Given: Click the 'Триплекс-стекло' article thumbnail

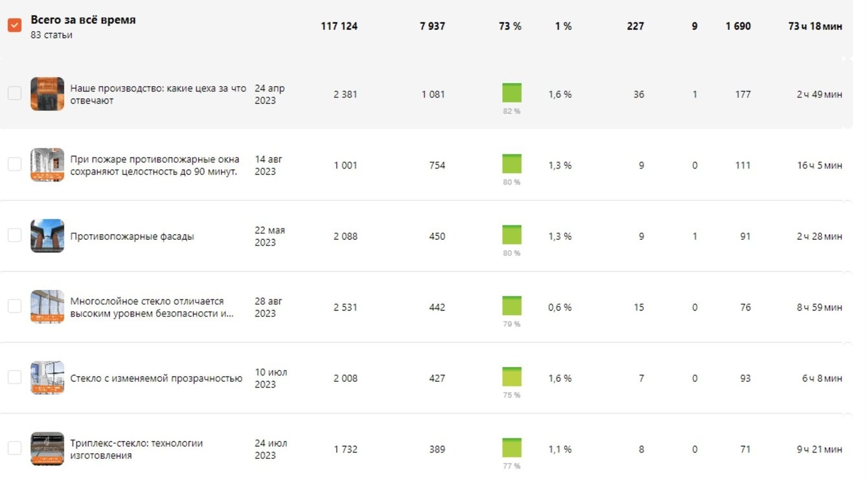Looking at the screenshot, I should click(x=47, y=449).
